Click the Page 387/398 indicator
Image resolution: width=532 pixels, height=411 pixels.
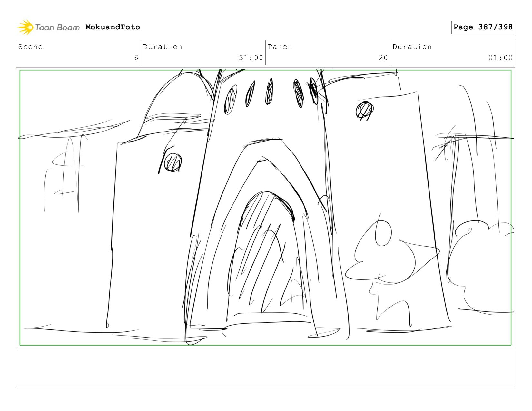point(483,27)
